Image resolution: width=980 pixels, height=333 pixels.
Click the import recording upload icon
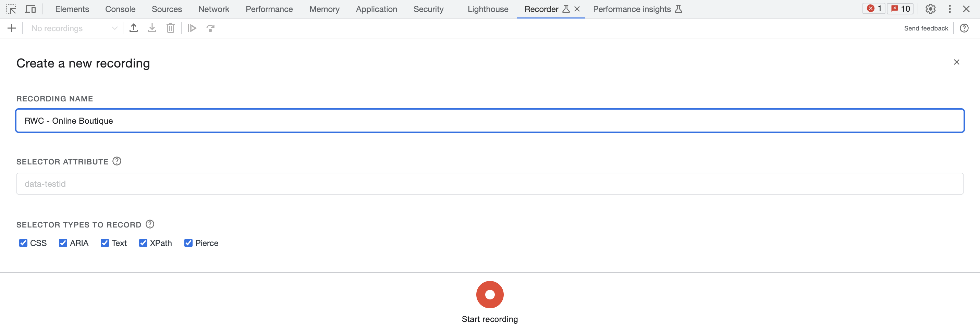coord(134,28)
